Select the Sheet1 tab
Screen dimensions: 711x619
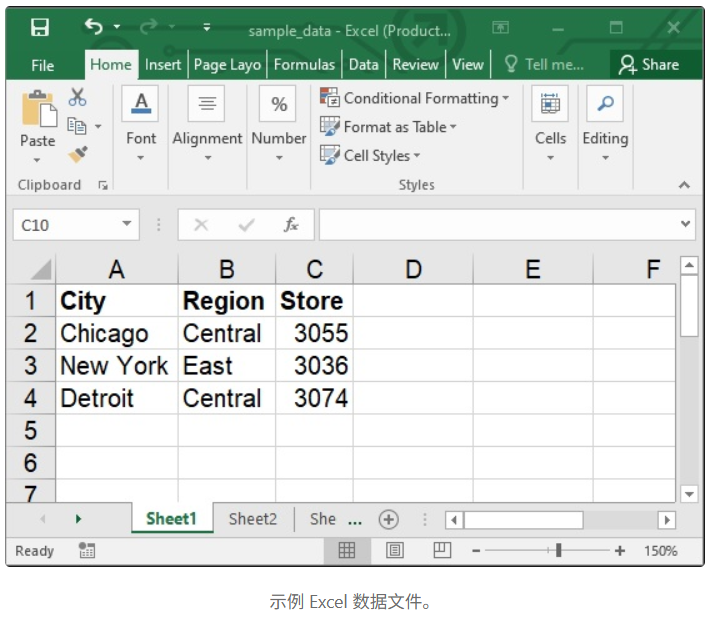point(171,518)
